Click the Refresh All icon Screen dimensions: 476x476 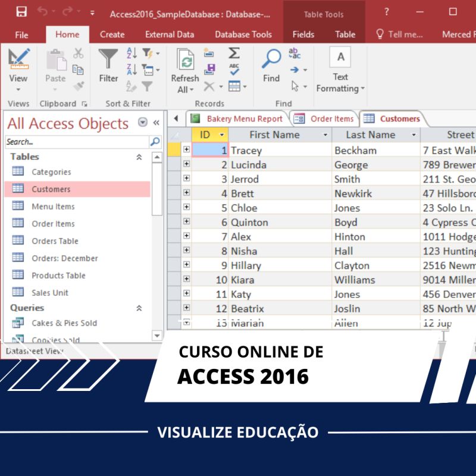click(x=185, y=71)
